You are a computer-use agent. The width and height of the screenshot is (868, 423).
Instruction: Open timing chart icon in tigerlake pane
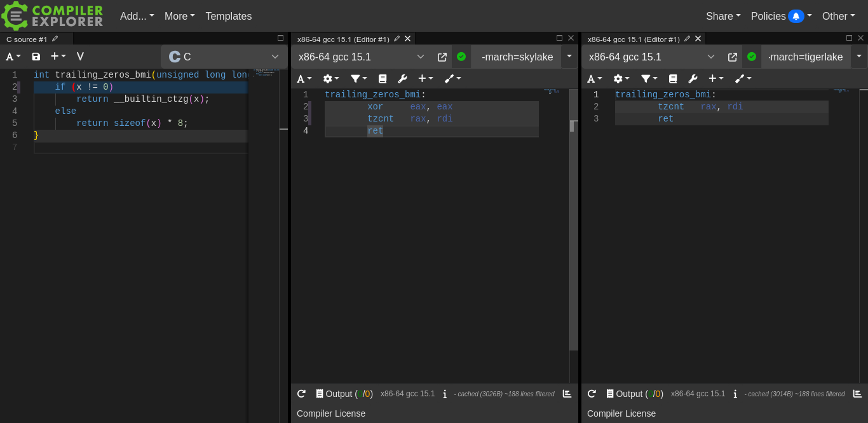click(858, 394)
